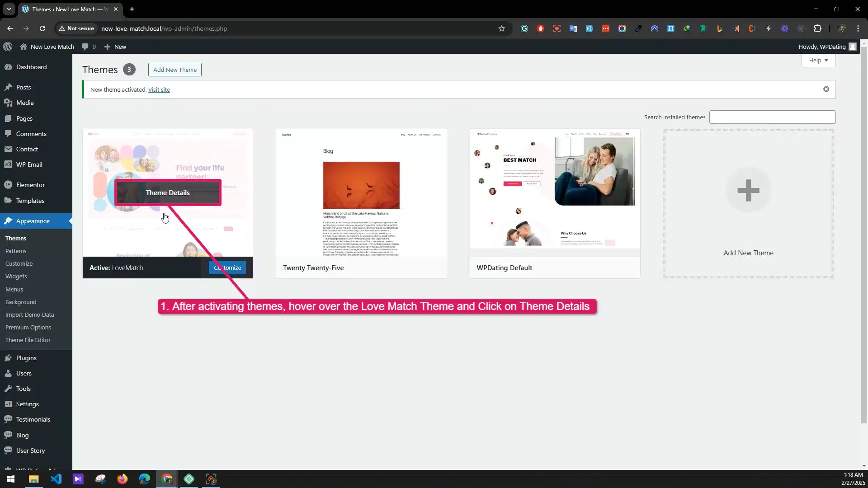Open the comments bubble icon in admin bar
This screenshot has height=488, width=868.
tap(85, 47)
